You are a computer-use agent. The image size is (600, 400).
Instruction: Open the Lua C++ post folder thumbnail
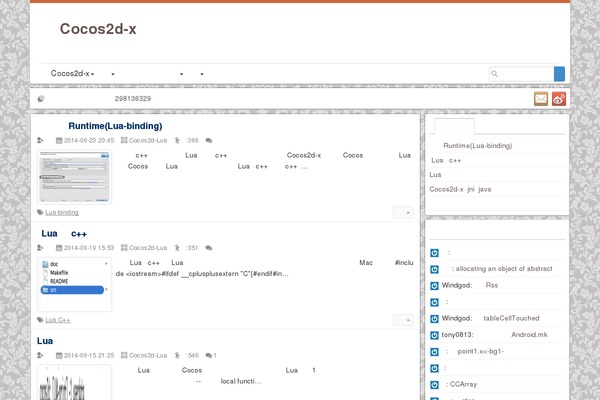click(x=75, y=284)
